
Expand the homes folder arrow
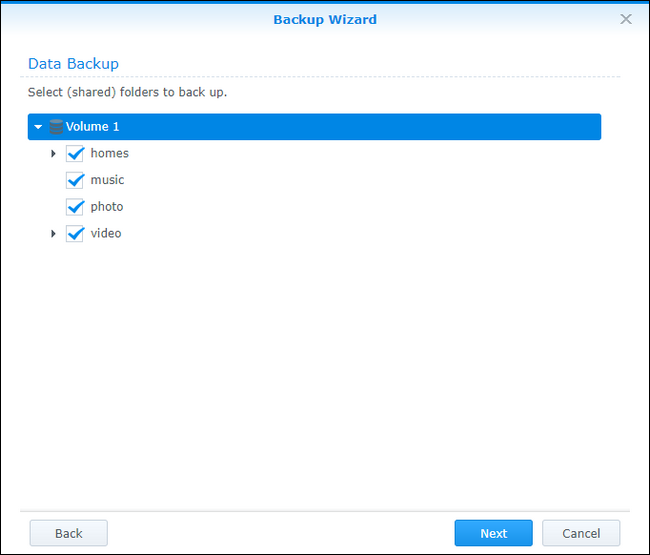click(x=53, y=154)
